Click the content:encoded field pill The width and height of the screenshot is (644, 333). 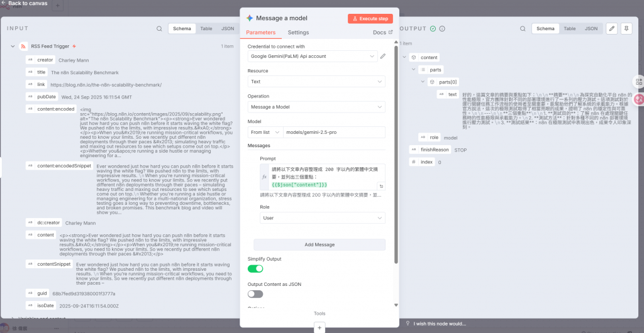click(x=52, y=109)
